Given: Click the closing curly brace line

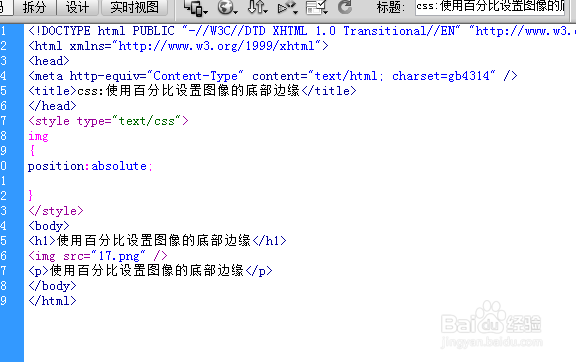Looking at the screenshot, I should (x=31, y=196).
